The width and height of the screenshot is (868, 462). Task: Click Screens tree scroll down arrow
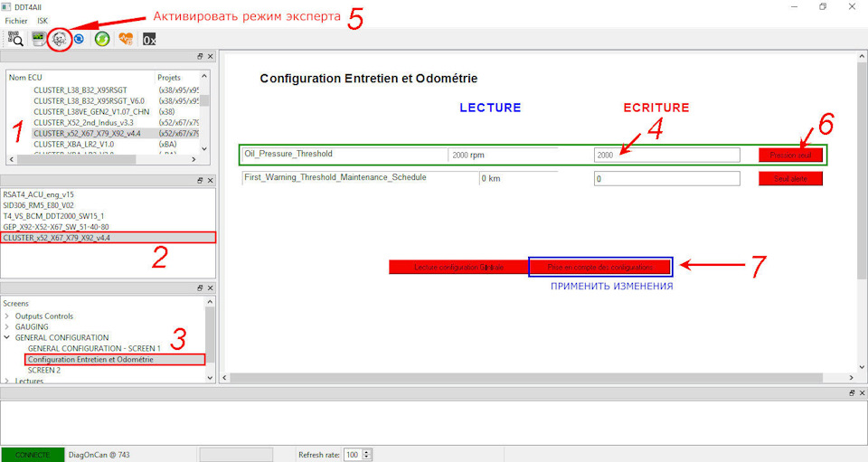210,377
